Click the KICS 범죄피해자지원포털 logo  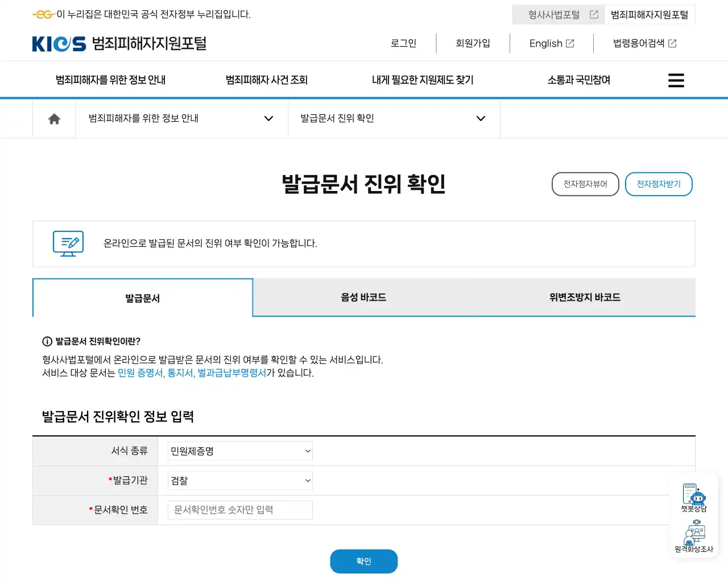click(119, 44)
